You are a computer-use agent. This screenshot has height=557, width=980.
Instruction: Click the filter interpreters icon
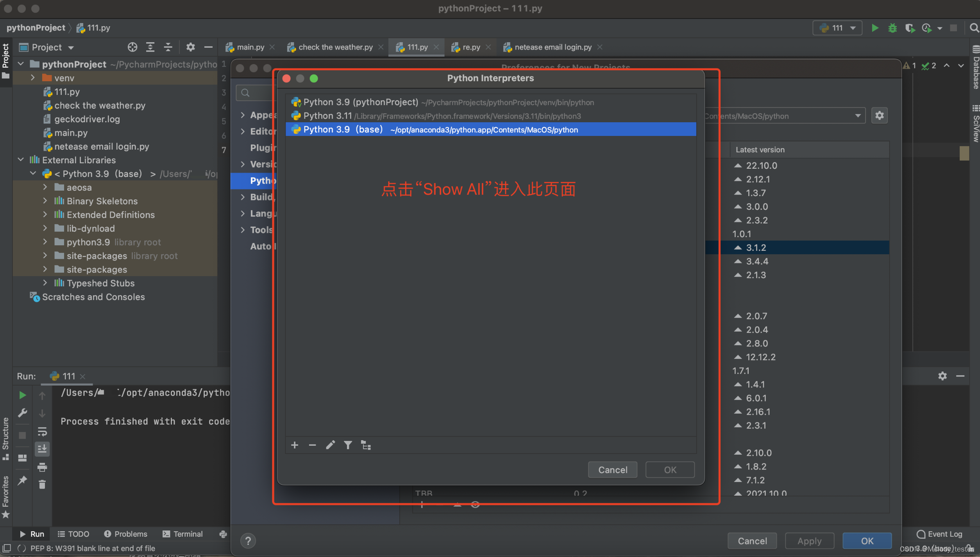point(348,445)
